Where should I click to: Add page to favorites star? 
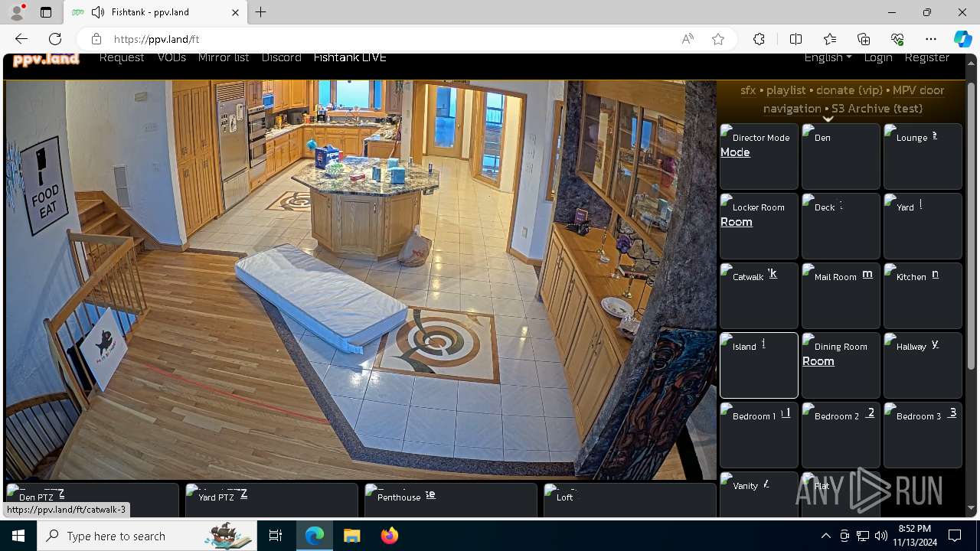tap(718, 39)
